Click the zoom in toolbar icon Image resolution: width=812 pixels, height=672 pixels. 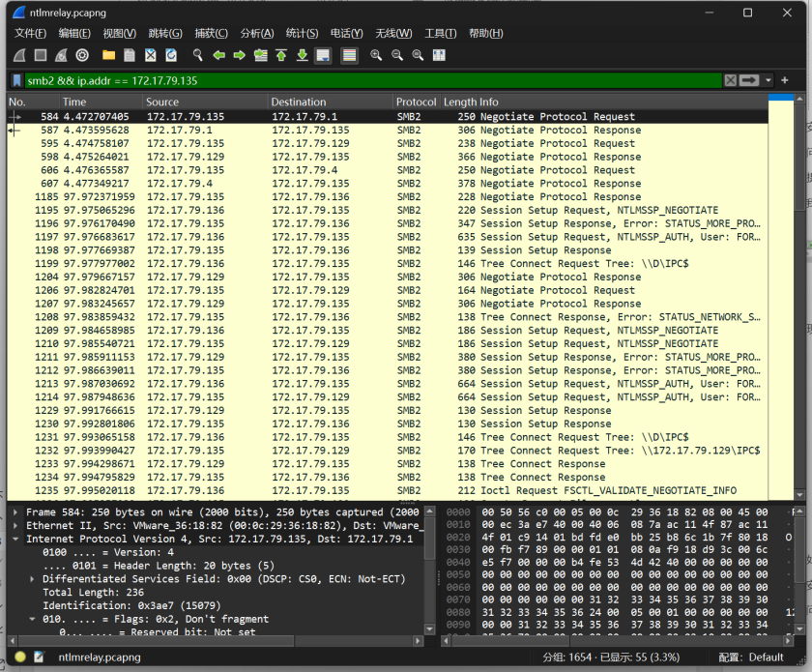[x=375, y=56]
